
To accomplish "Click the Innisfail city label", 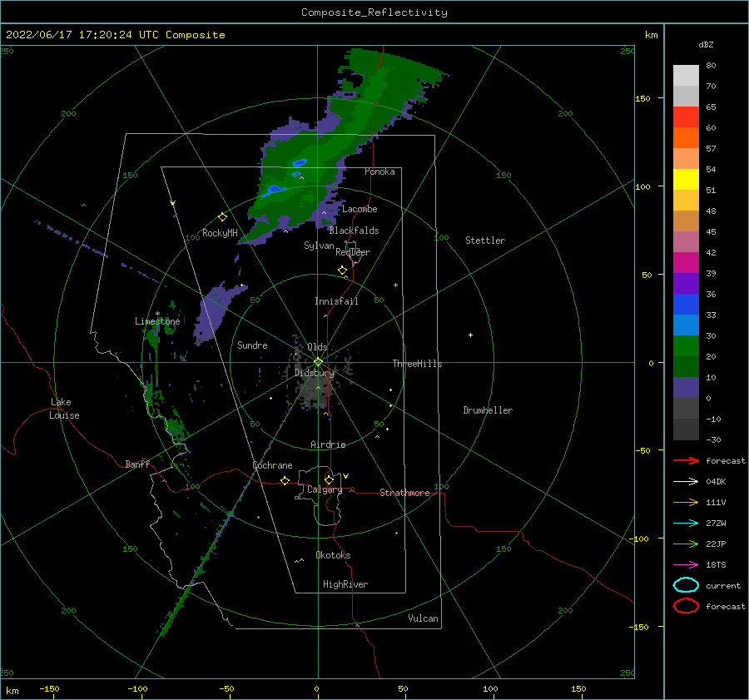I will [336, 301].
